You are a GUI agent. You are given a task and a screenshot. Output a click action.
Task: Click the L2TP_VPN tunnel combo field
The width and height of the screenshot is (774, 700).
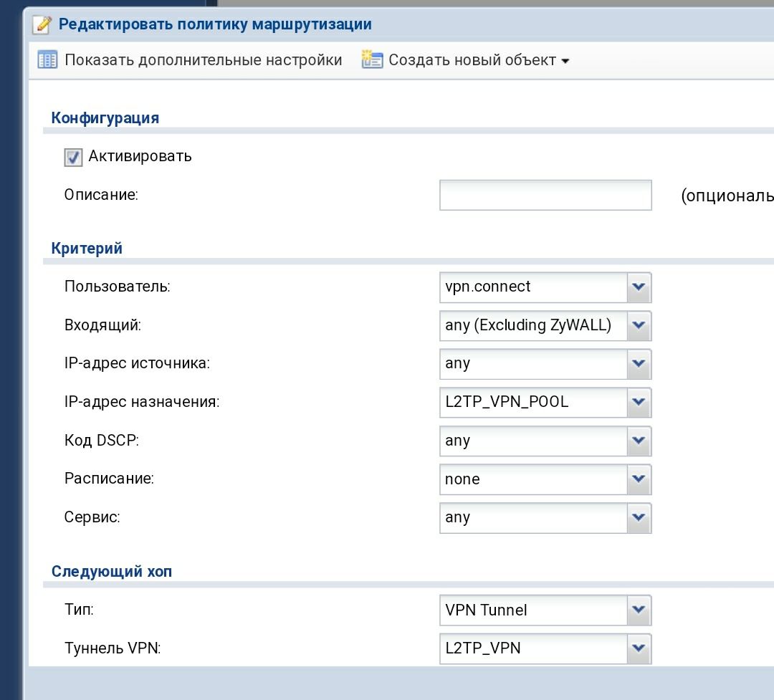pos(533,649)
